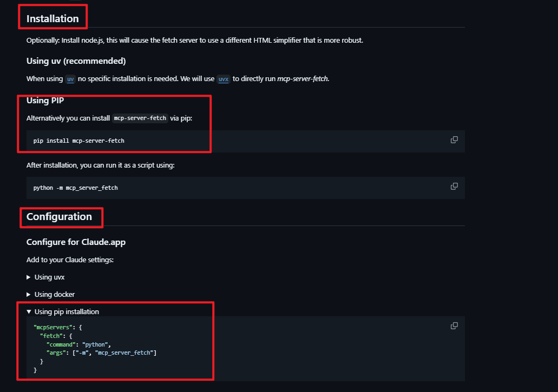Screen dimensions: 558x392
Task: Click the inline mcp-server-fetch code tag
Action: pos(140,118)
